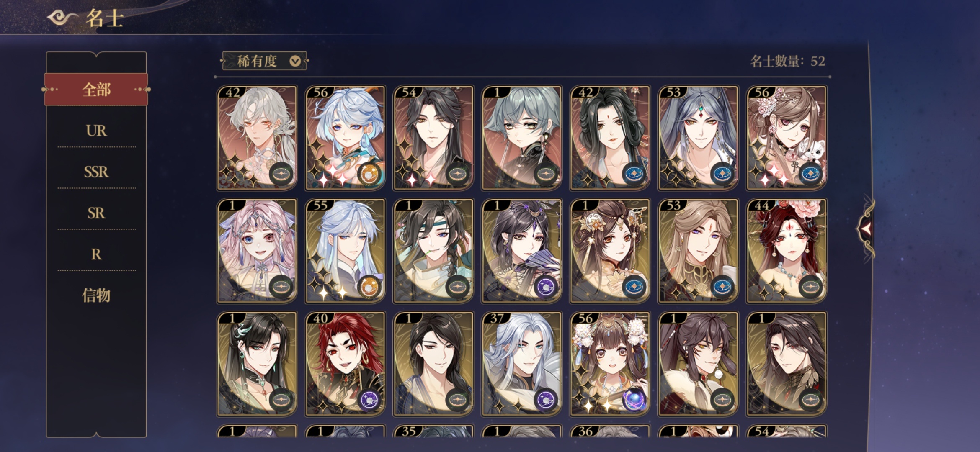Click the chevron arrow in 稀有度 selector
980x452 pixels.
[x=295, y=61]
